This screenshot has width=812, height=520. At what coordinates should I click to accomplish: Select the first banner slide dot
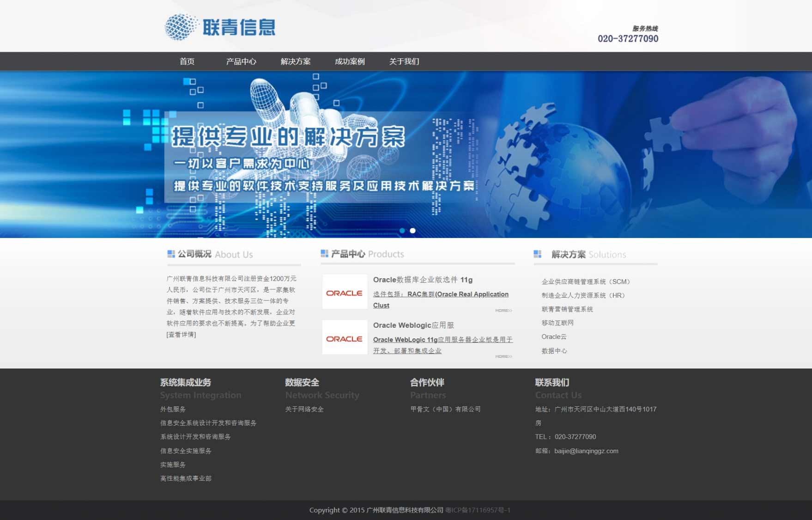tap(402, 231)
